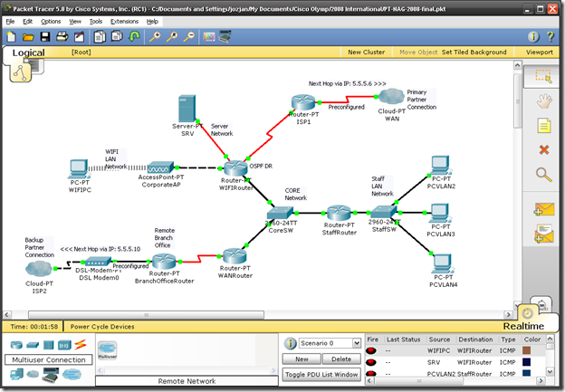Image resolution: width=565 pixels, height=392 pixels.
Task: Open the Custom Devices Dialog icon
Action: click(x=225, y=36)
